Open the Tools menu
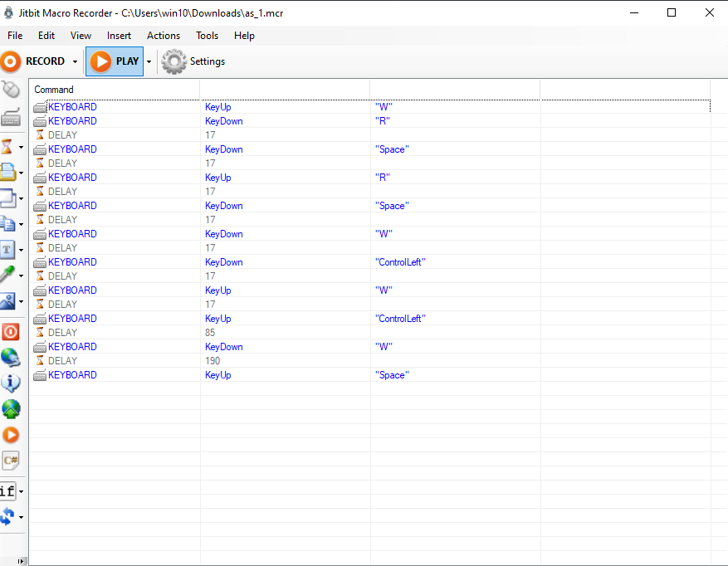 (207, 36)
